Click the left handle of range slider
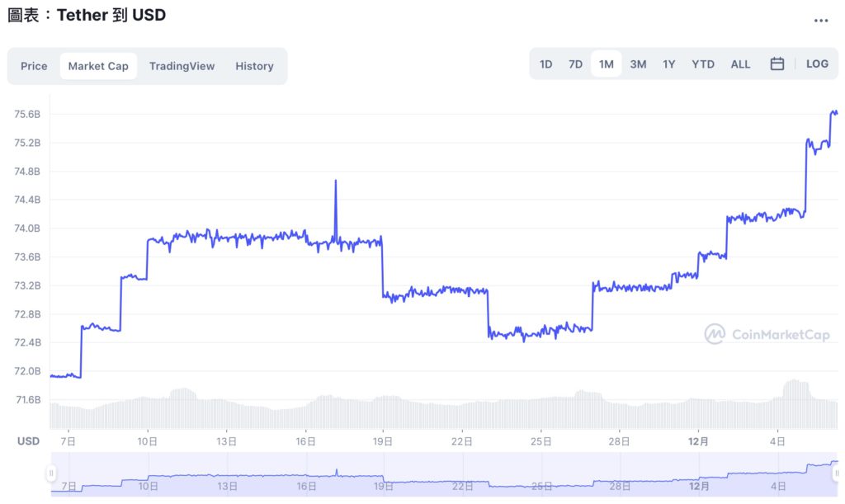This screenshot has width=845, height=504. tap(51, 473)
